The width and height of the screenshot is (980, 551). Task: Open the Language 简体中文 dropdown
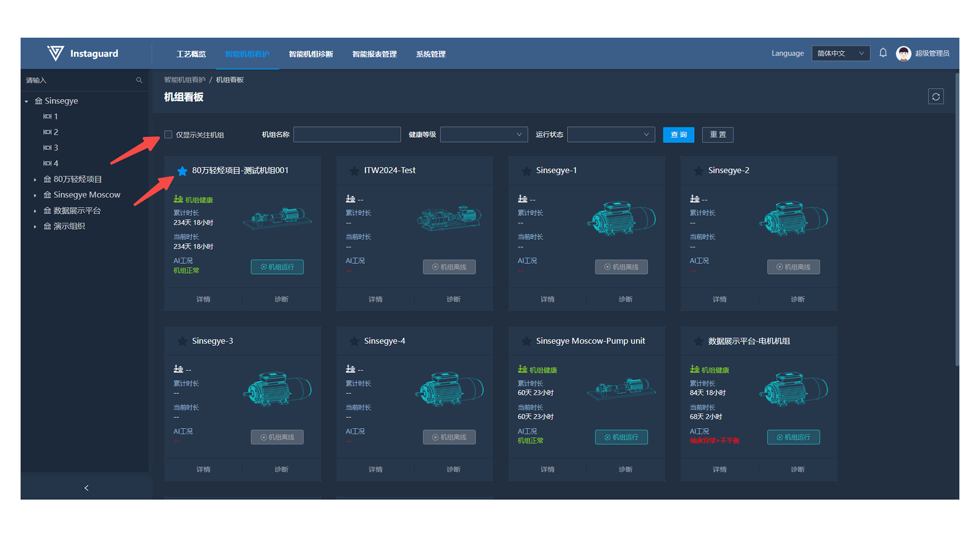(841, 54)
